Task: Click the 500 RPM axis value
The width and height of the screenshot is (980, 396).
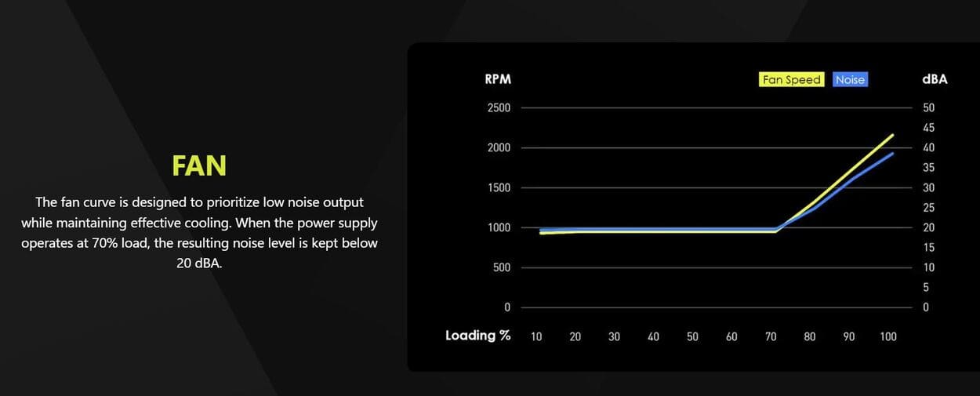Action: [x=501, y=267]
